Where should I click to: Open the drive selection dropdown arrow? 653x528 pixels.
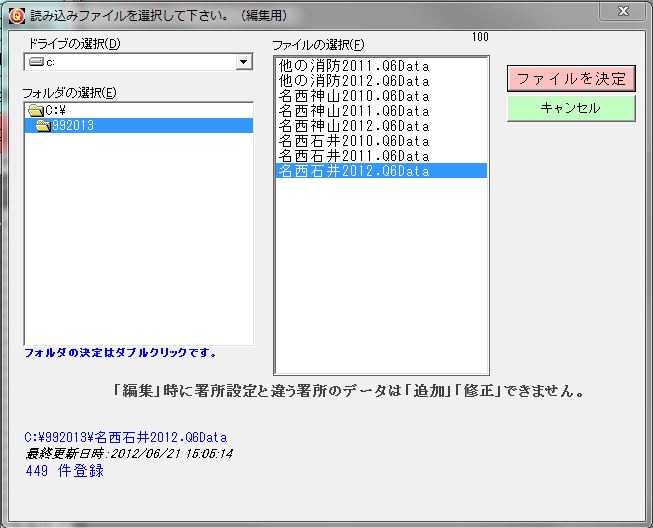click(243, 62)
